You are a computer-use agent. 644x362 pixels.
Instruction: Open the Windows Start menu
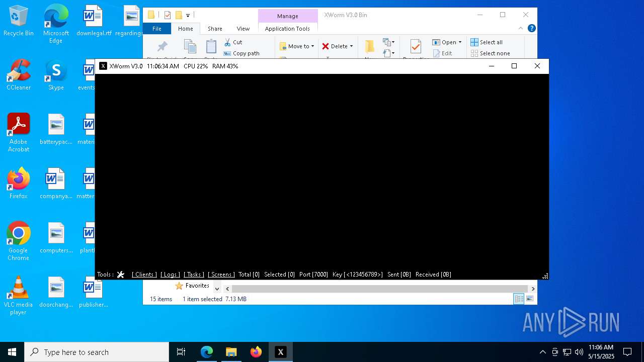(12, 352)
